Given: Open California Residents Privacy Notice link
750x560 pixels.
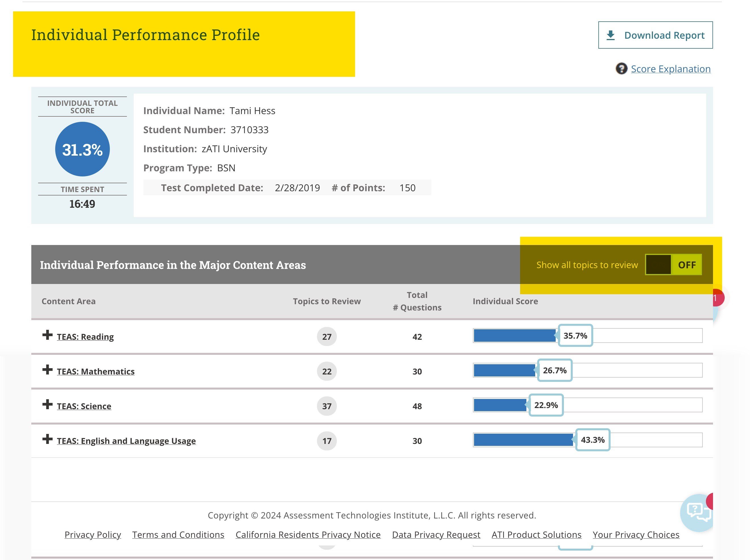Looking at the screenshot, I should point(308,535).
